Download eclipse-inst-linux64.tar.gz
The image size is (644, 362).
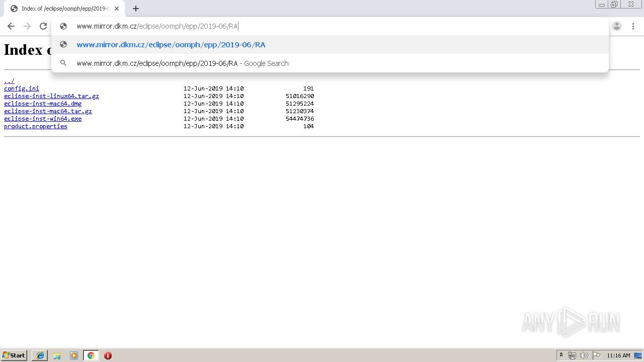[x=51, y=96]
